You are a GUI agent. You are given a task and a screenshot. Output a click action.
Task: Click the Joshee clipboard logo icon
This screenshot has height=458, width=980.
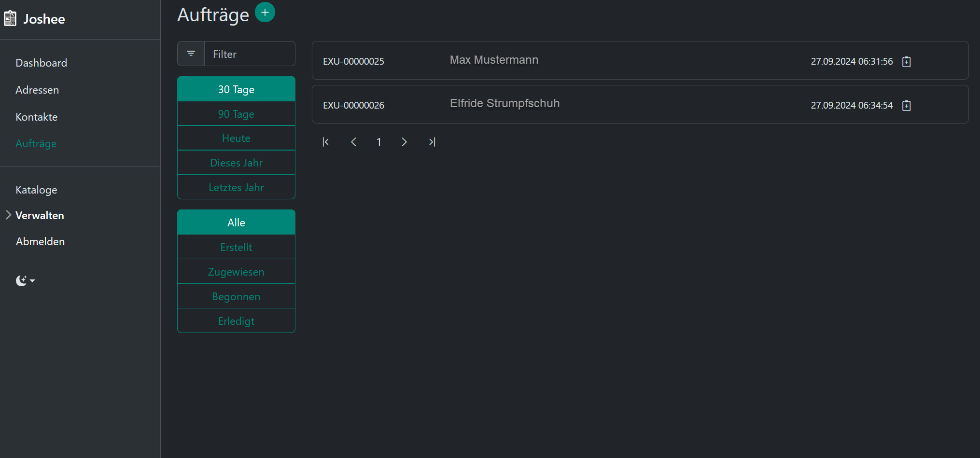click(10, 19)
